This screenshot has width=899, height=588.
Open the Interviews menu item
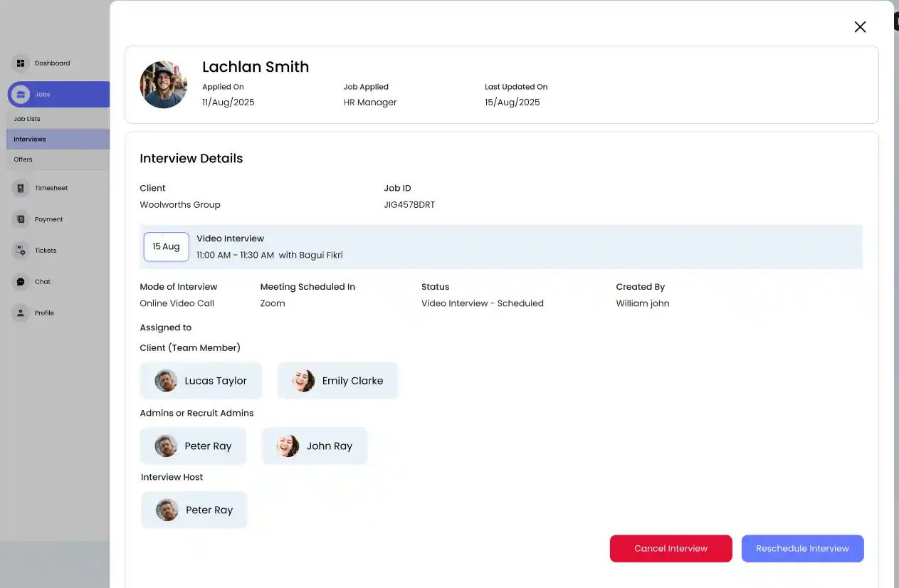point(30,139)
